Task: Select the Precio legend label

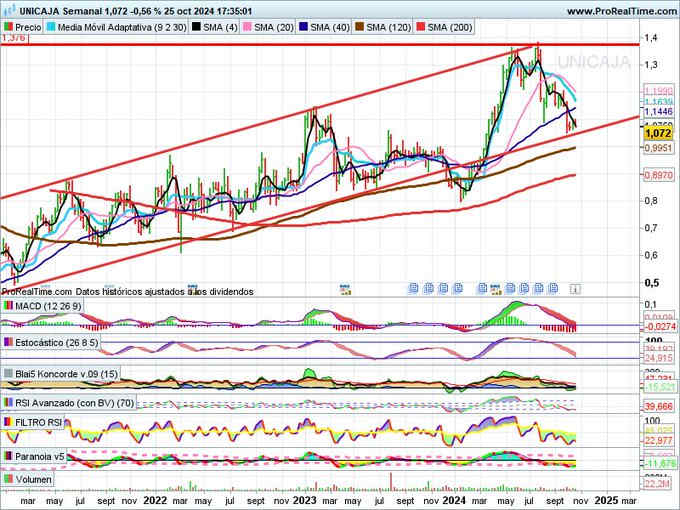Action: pyautogui.click(x=28, y=27)
